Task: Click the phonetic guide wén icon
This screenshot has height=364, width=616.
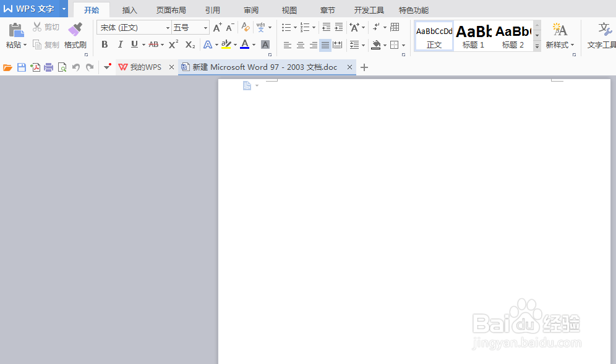Action: 260,27
